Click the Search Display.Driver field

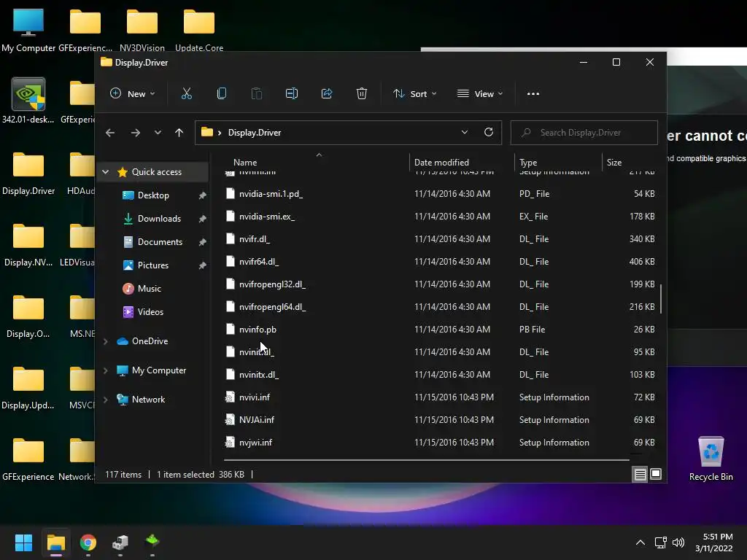tap(584, 133)
